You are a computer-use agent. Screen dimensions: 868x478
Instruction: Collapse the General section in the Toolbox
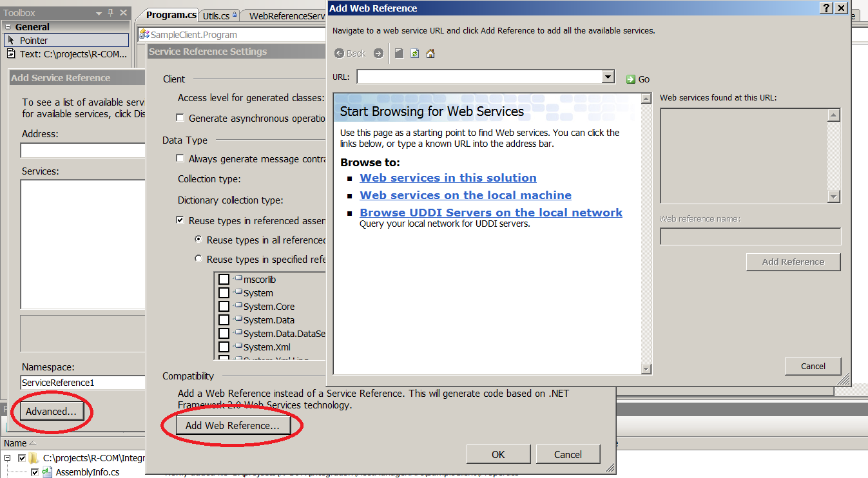click(6, 26)
